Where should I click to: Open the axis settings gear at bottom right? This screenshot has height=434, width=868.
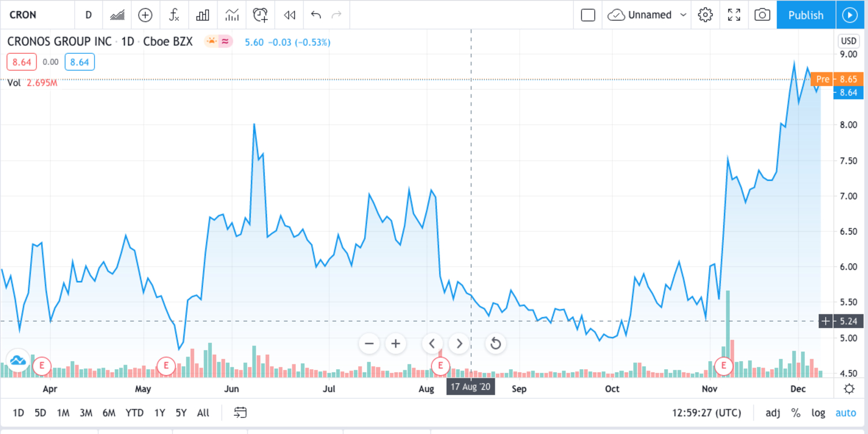[849, 389]
